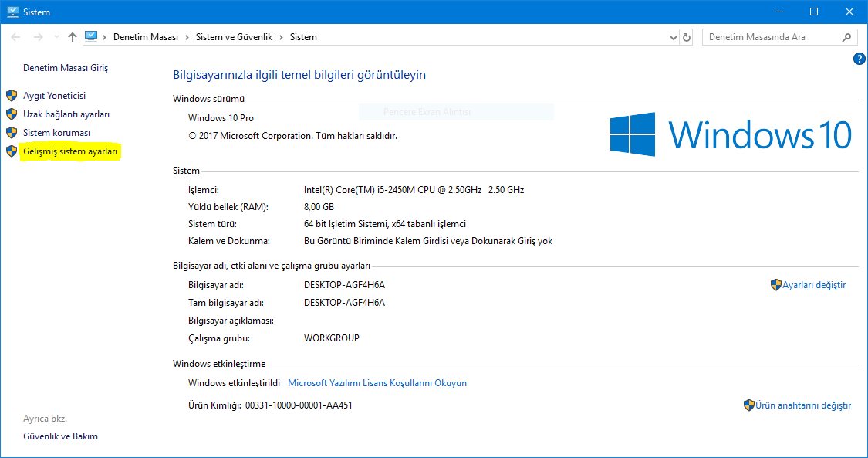Click the shield icon next to Ürün anahtarını değiştir

pos(749,405)
